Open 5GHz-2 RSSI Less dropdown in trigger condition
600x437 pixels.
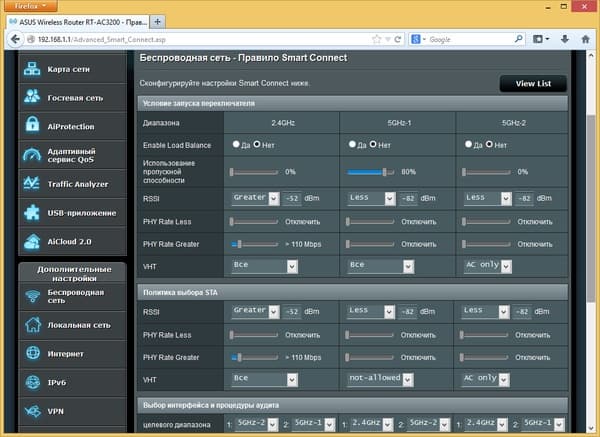tap(488, 198)
